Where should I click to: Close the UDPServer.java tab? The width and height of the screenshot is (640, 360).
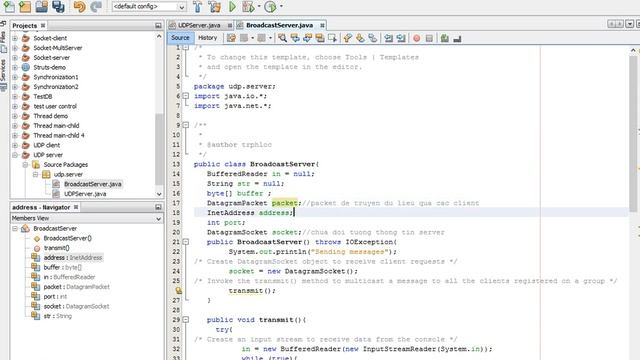click(x=230, y=25)
